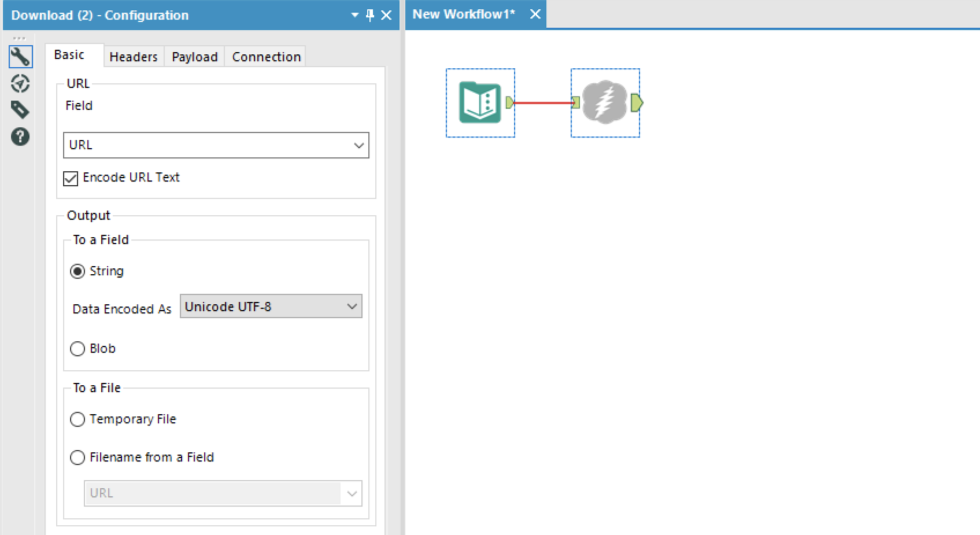This screenshot has height=535, width=980.
Task: Open the Help question mark icon
Action: [x=20, y=137]
